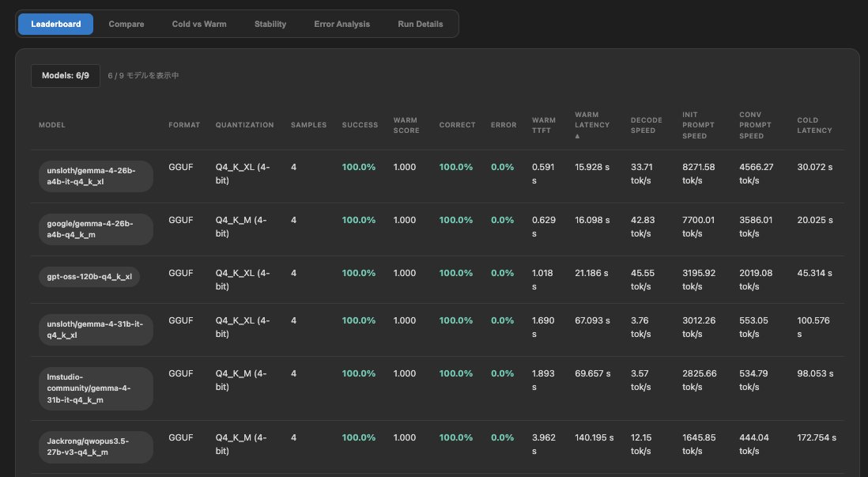Viewport: 868px width, 477px height.
Task: Open the Run Details tab
Action: click(x=420, y=24)
